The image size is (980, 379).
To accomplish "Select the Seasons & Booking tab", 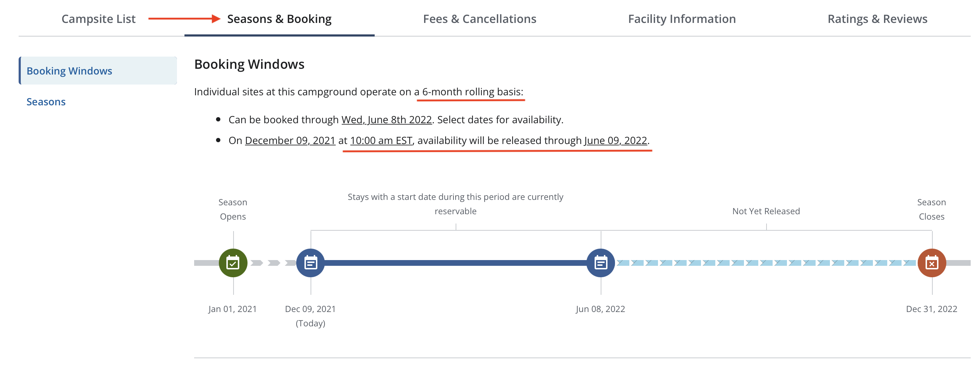I will coord(279,19).
